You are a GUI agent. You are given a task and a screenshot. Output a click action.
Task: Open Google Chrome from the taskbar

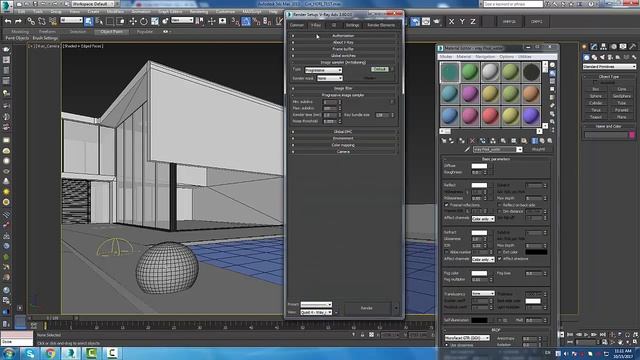coord(50,353)
